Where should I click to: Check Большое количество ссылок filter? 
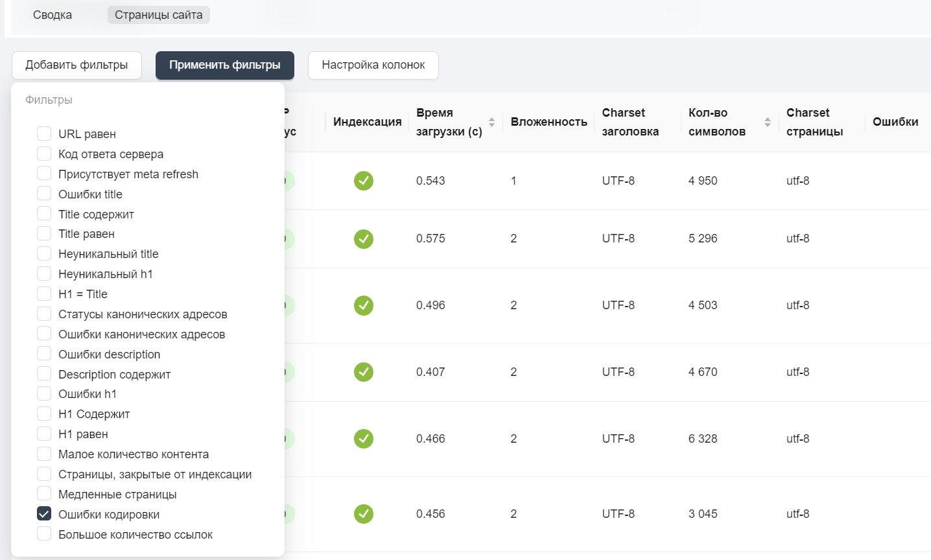coord(44,534)
